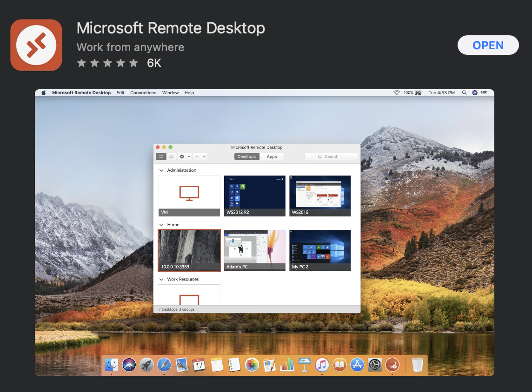
Task: Open Siri from the Dock
Action: pos(129,365)
